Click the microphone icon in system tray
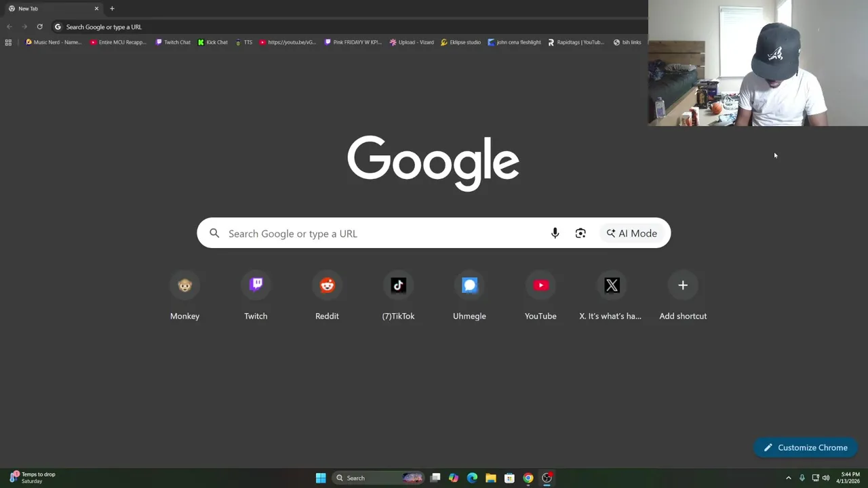 coord(802,478)
